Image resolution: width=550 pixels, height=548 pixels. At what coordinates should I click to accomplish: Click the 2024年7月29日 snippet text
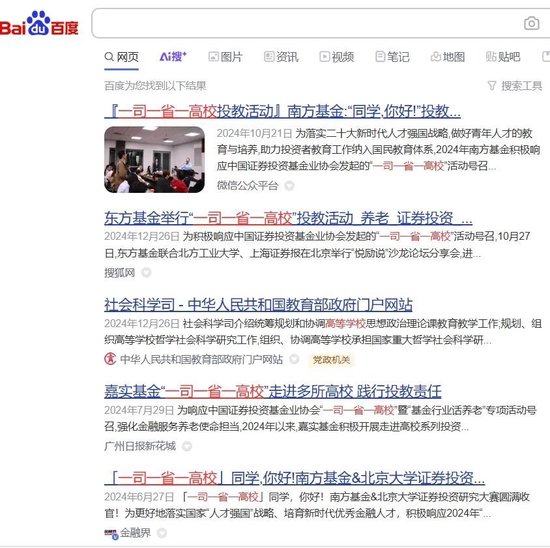(x=139, y=410)
